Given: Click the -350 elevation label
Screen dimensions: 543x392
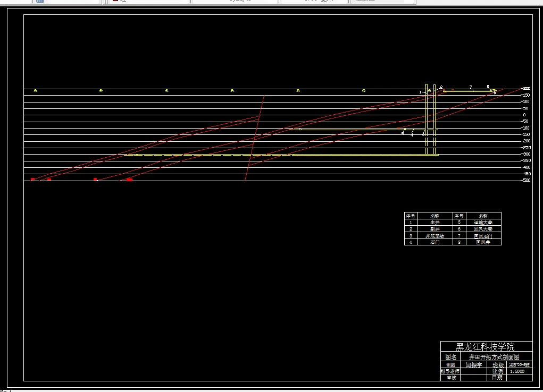Looking at the screenshot, I should click(x=525, y=161).
